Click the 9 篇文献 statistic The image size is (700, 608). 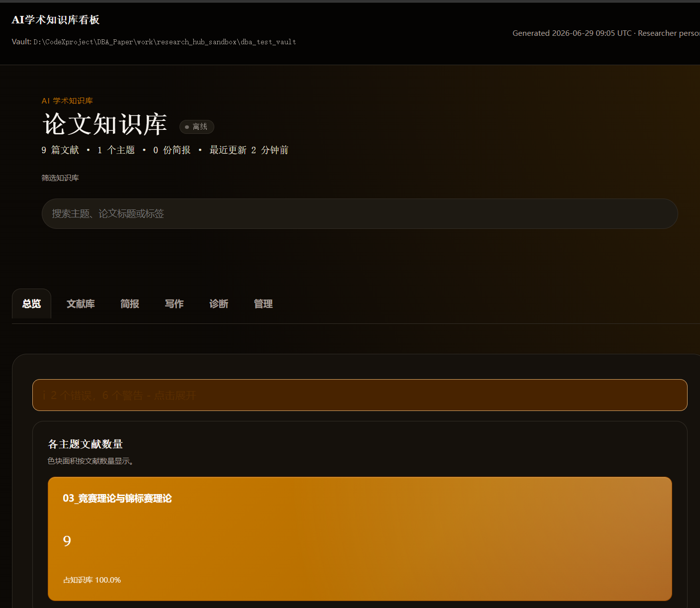[x=60, y=150]
